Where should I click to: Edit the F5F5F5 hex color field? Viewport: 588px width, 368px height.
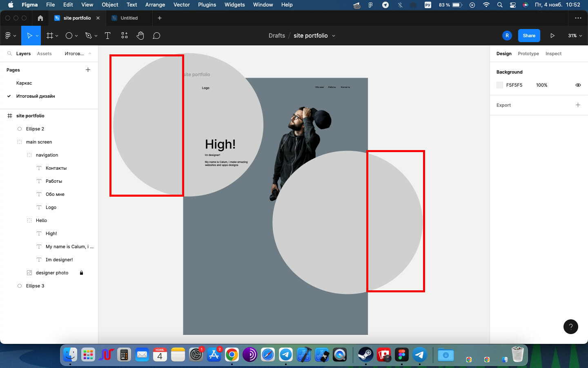click(514, 85)
